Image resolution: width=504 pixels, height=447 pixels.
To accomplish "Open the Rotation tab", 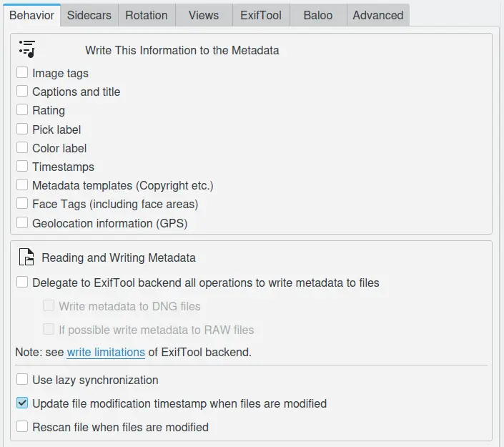I will (x=146, y=15).
